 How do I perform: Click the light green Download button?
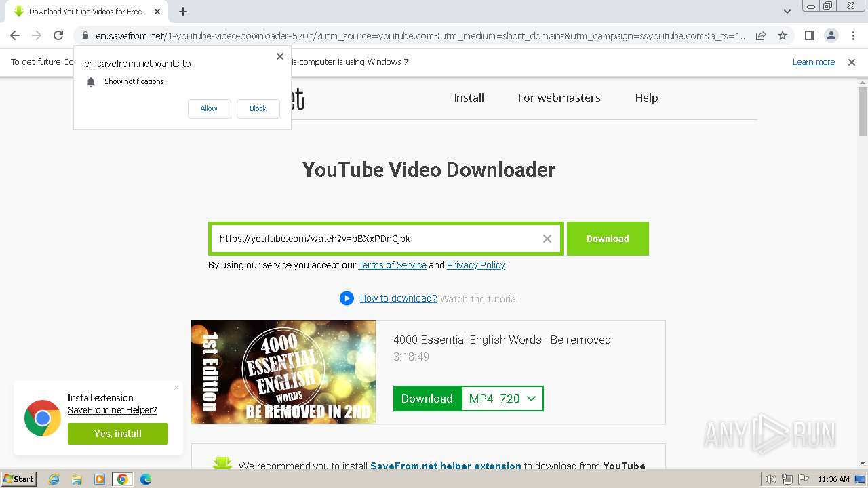click(608, 239)
